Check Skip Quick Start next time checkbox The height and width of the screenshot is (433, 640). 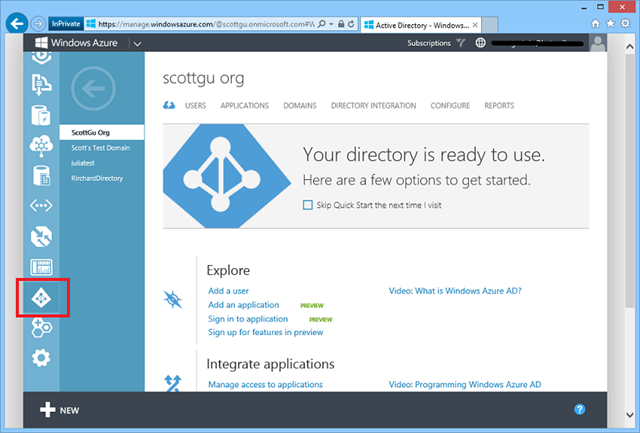[x=308, y=205]
